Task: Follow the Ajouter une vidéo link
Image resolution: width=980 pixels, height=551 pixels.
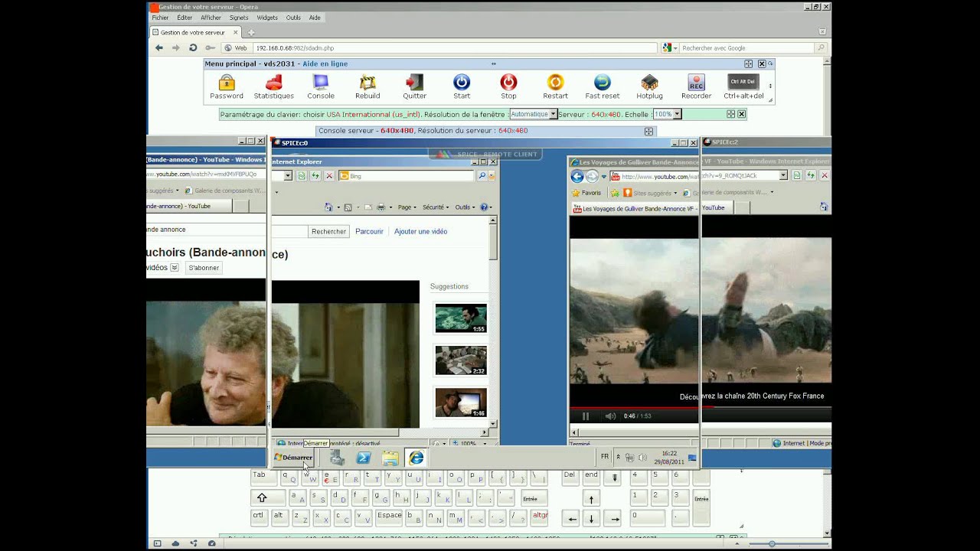Action: (x=420, y=231)
